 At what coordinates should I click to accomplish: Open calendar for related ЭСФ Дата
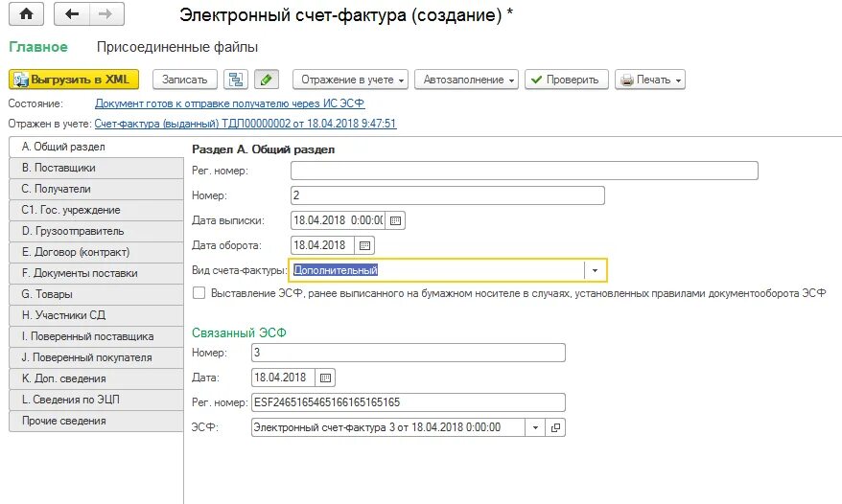tap(325, 378)
